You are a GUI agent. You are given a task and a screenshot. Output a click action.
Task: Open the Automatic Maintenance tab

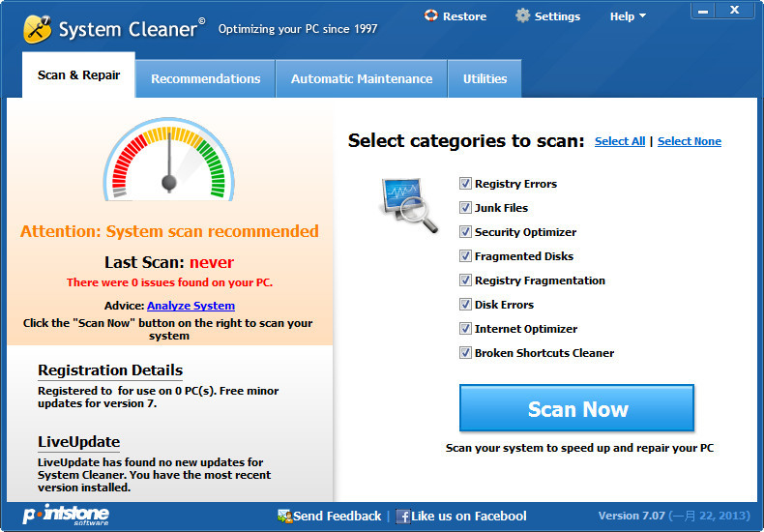click(x=362, y=78)
